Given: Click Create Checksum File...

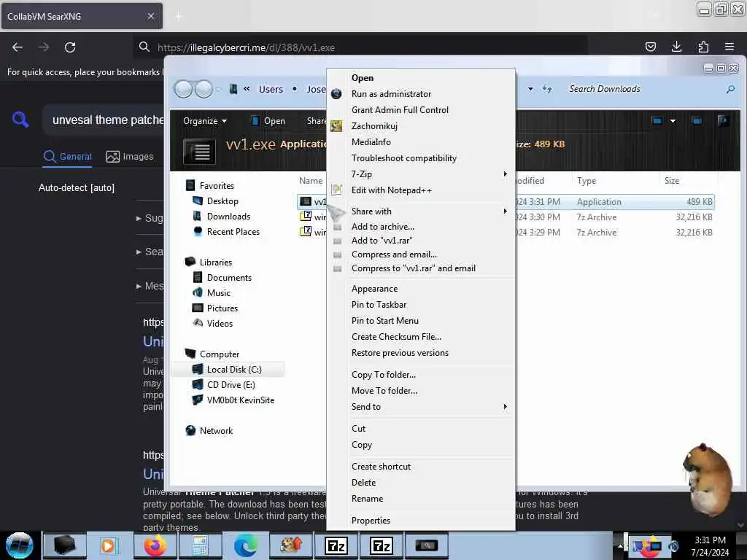Looking at the screenshot, I should coord(396,337).
